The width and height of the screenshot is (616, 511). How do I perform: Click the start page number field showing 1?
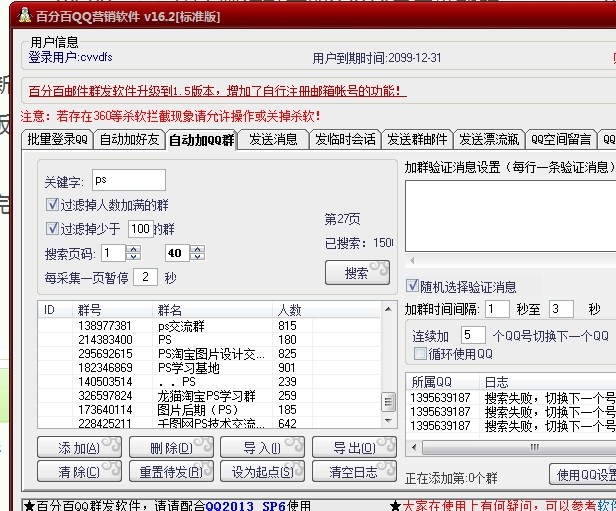tap(113, 253)
